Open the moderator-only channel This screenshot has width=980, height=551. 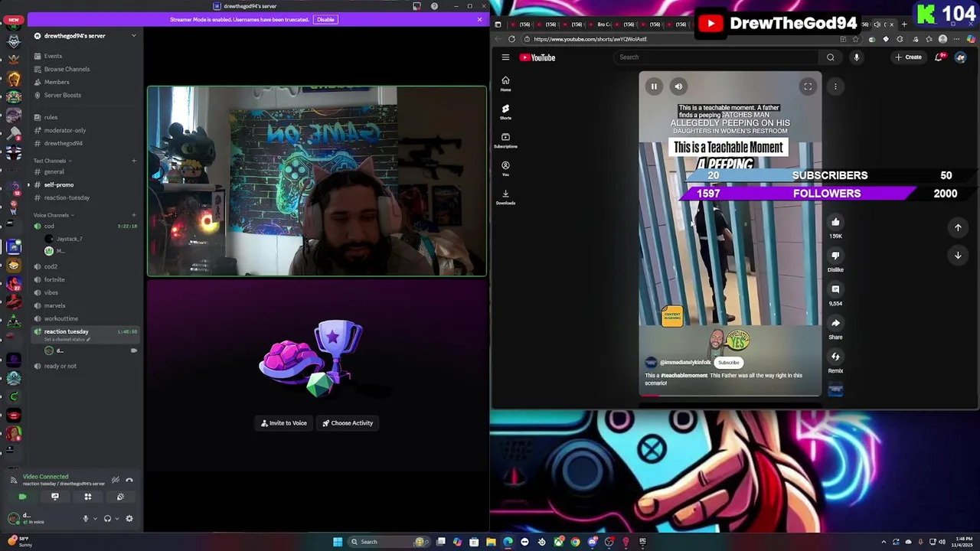click(x=65, y=130)
